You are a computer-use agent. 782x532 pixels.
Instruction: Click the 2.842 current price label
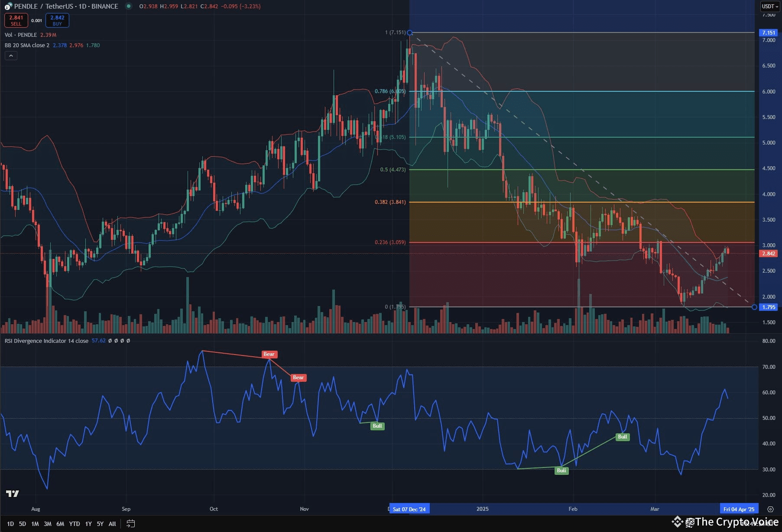click(769, 254)
